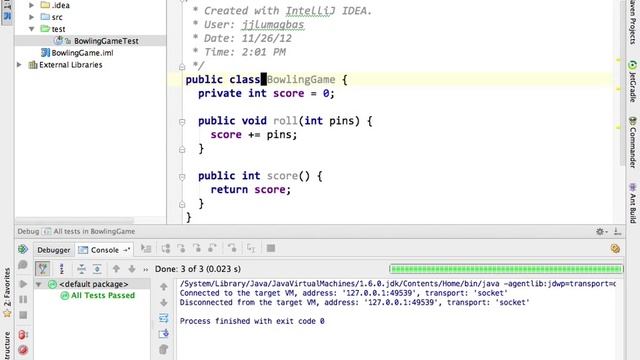Open the Maven Projects side panel
Viewport: 640px width, 360px height.
[633, 23]
